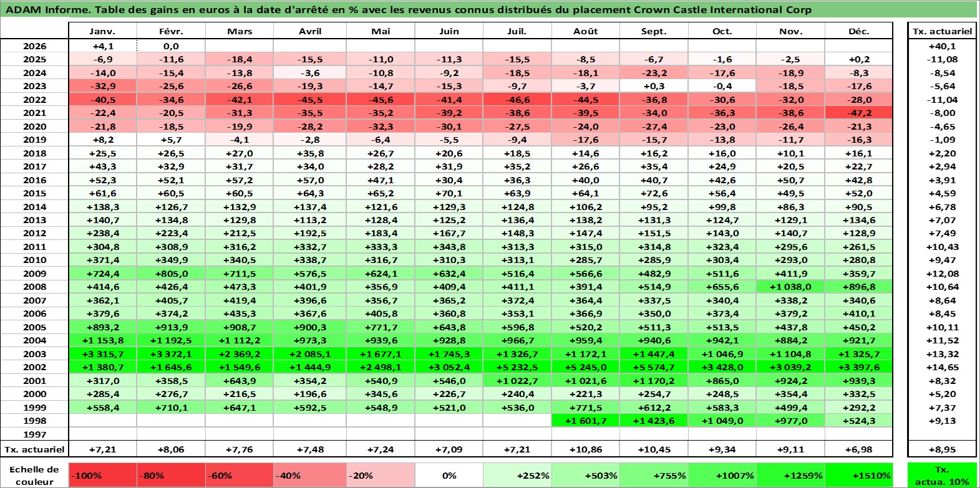Select the Janv. column header
The height and width of the screenshot is (488, 980).
coord(102,31)
